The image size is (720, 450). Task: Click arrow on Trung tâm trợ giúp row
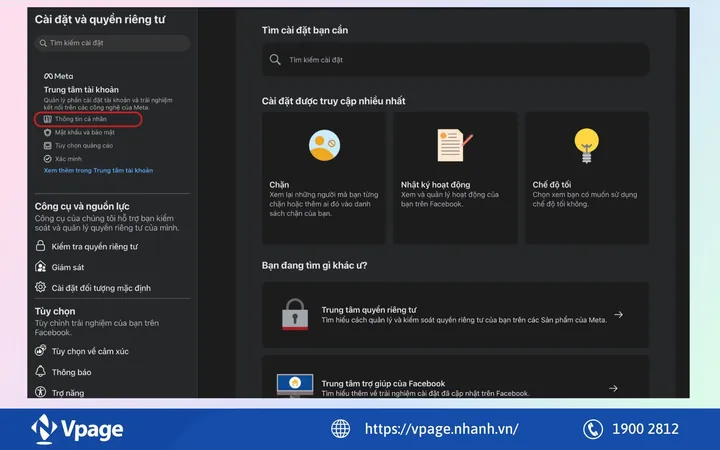tap(613, 388)
